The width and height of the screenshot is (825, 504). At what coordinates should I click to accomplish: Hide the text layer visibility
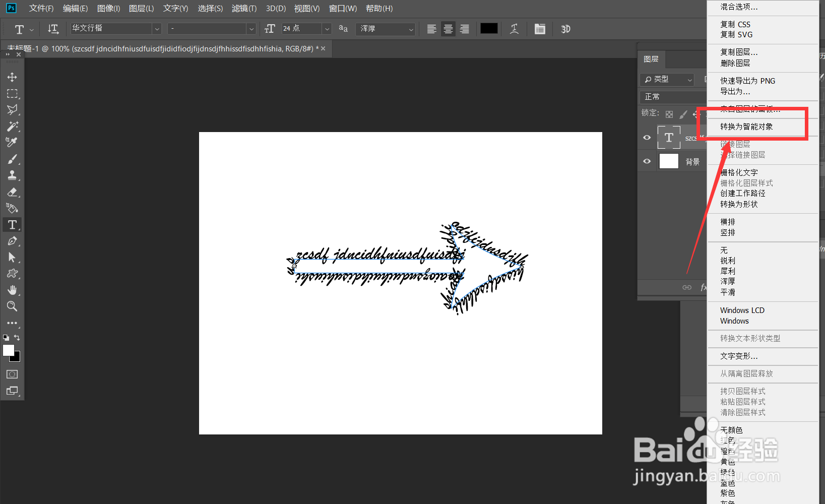pos(647,137)
